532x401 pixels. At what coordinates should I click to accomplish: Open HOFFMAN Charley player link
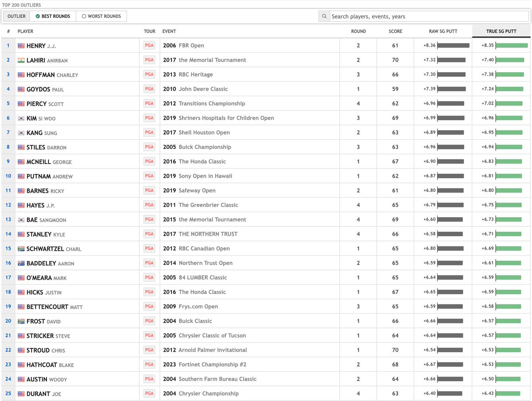point(52,75)
